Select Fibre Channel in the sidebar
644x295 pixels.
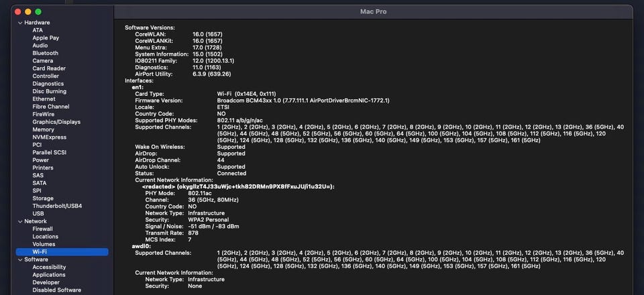click(51, 106)
